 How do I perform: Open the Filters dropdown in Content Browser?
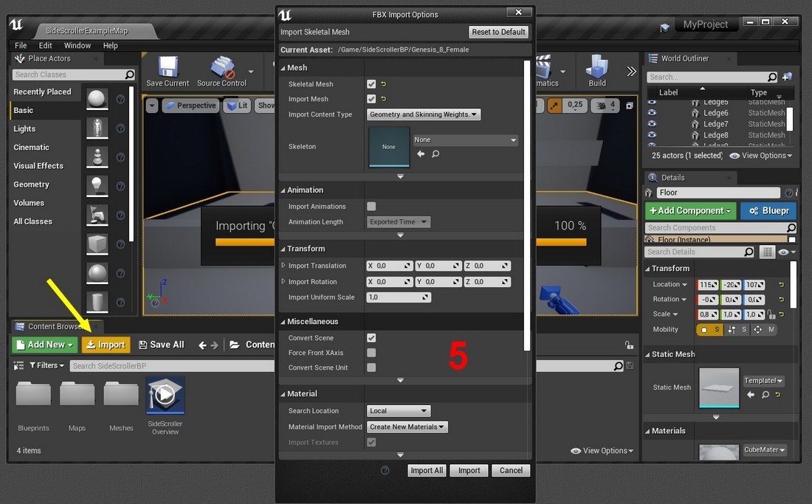coord(47,366)
